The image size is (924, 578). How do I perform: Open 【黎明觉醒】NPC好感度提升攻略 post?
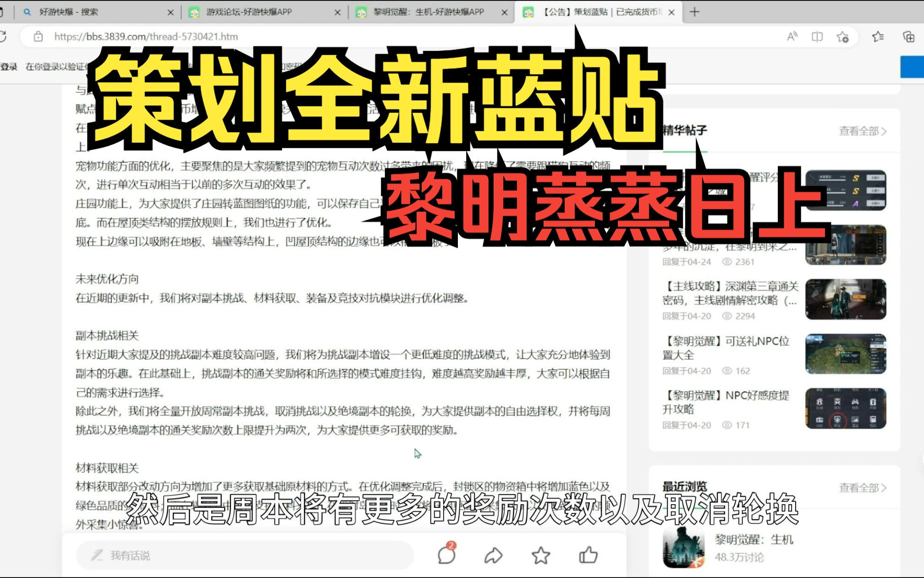pos(726,402)
